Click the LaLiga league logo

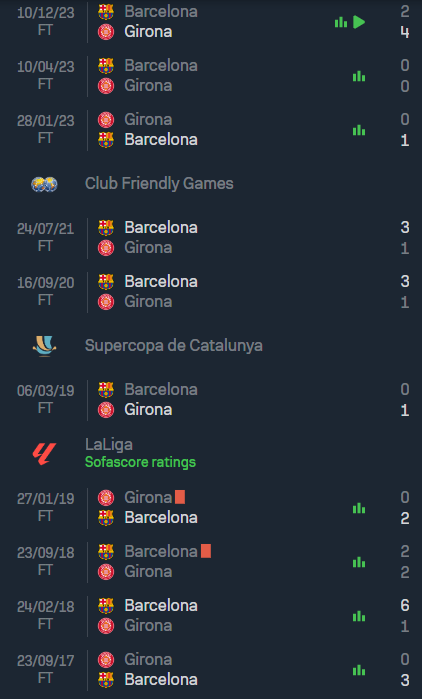tap(45, 454)
